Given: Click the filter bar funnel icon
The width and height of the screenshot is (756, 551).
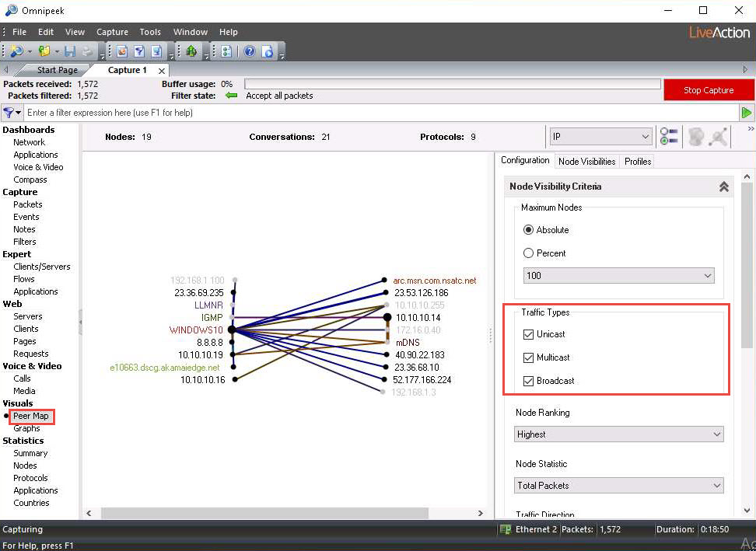Looking at the screenshot, I should (9, 113).
